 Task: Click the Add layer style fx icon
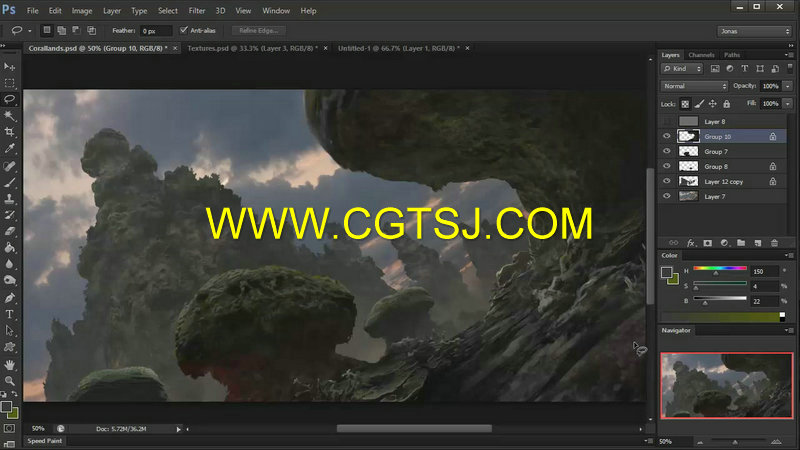click(691, 243)
